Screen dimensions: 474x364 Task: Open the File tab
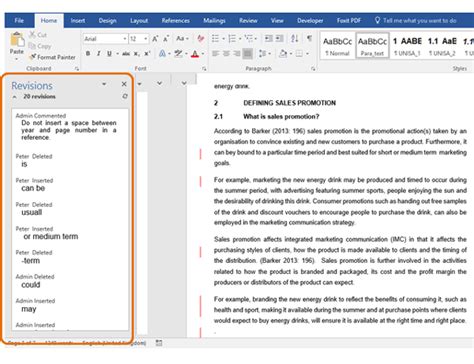click(19, 20)
